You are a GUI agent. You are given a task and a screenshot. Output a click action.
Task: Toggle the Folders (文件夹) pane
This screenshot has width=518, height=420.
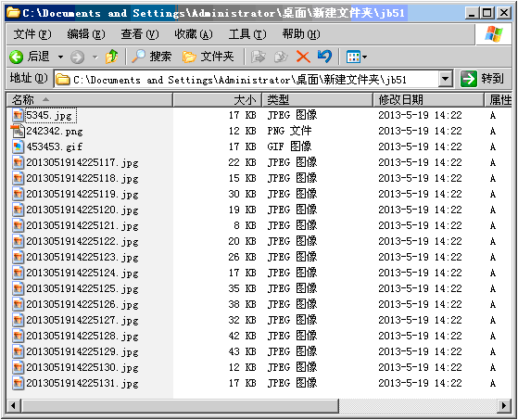[x=208, y=57]
